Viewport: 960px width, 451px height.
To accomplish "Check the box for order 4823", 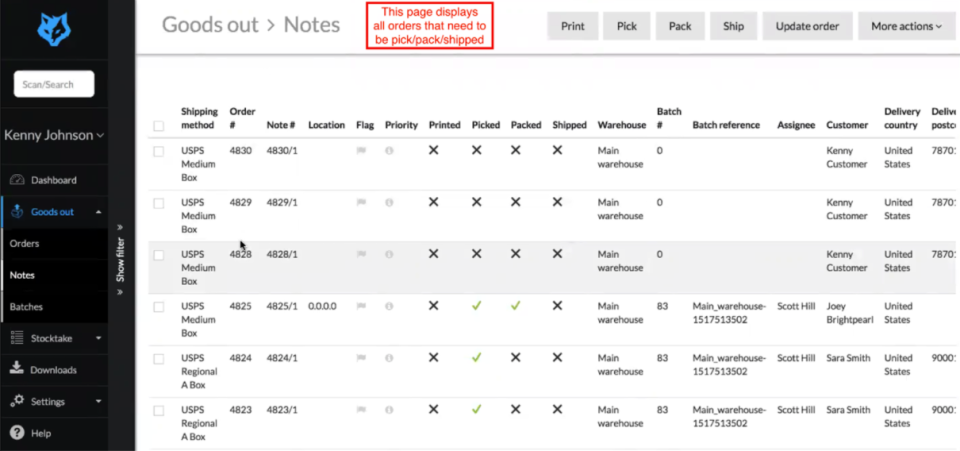I will pos(159,411).
